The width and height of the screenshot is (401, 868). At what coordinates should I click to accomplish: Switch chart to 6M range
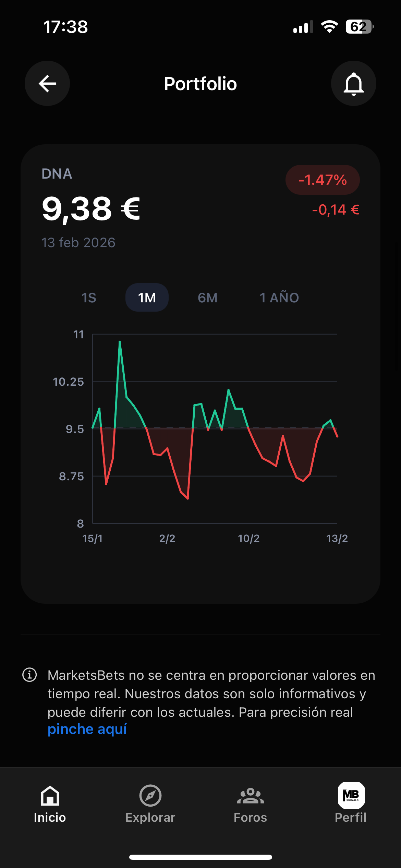click(x=207, y=298)
